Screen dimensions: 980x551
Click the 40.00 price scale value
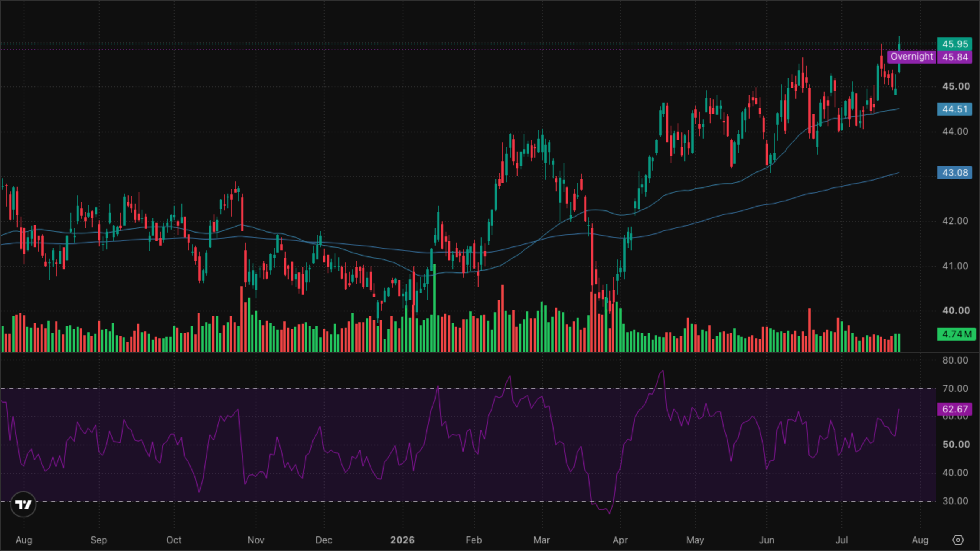click(x=956, y=310)
